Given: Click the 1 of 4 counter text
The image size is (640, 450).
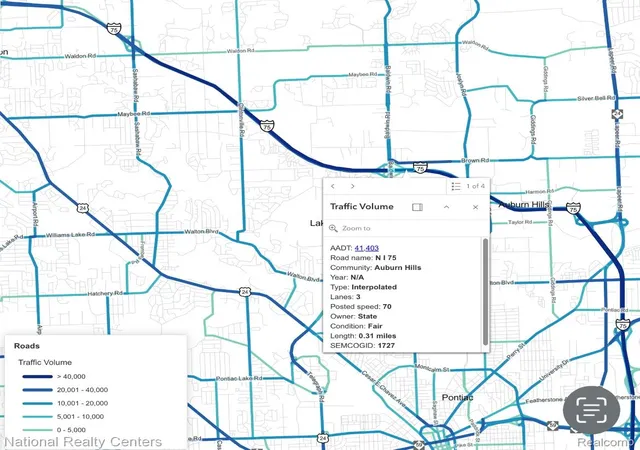Looking at the screenshot, I should 476,186.
